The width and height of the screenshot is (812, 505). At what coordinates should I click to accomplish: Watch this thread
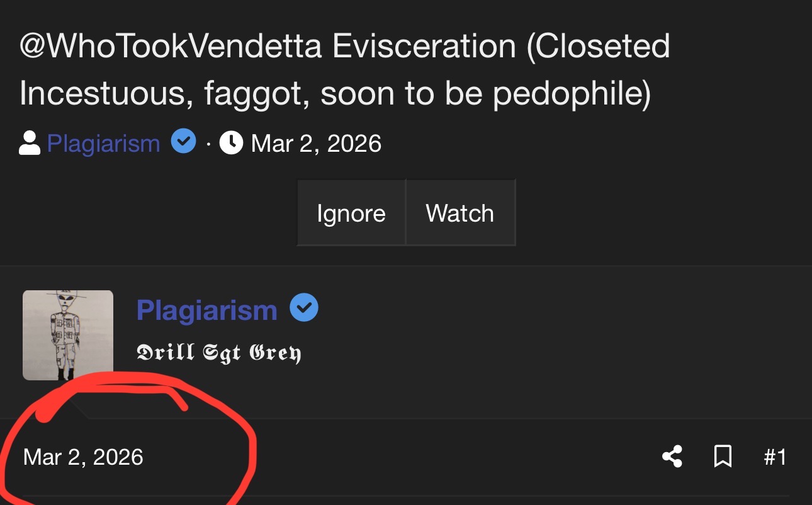click(x=460, y=213)
